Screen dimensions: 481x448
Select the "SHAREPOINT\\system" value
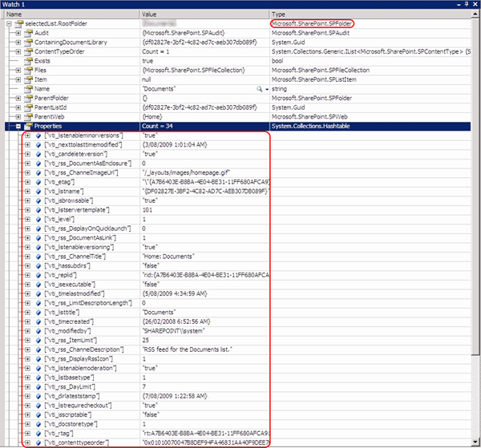click(174, 331)
